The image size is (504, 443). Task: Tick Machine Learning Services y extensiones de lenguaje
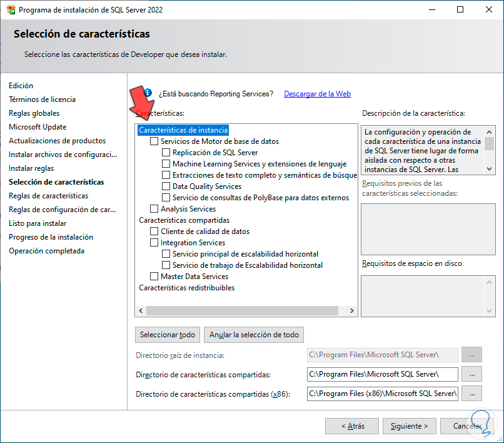click(x=166, y=164)
